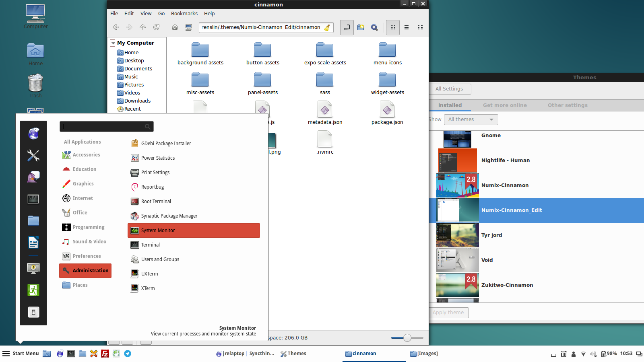Screen dimensions: 644x362
Task: Switch to the Get more online tab
Action: [505, 105]
